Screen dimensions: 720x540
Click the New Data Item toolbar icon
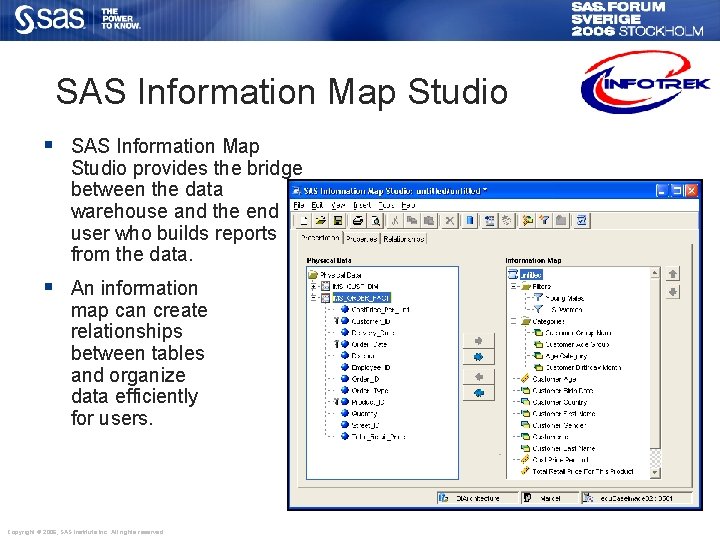(x=527, y=221)
